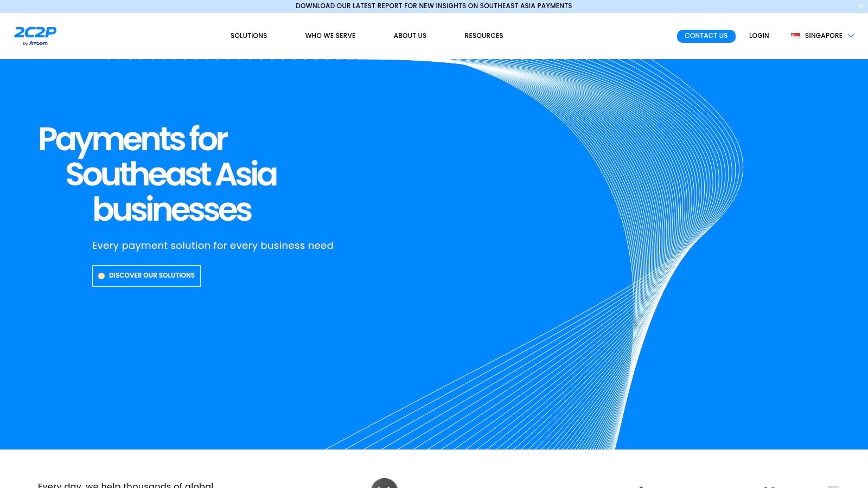Viewport: 868px width, 488px height.
Task: Open the Resources menu
Action: (x=484, y=36)
